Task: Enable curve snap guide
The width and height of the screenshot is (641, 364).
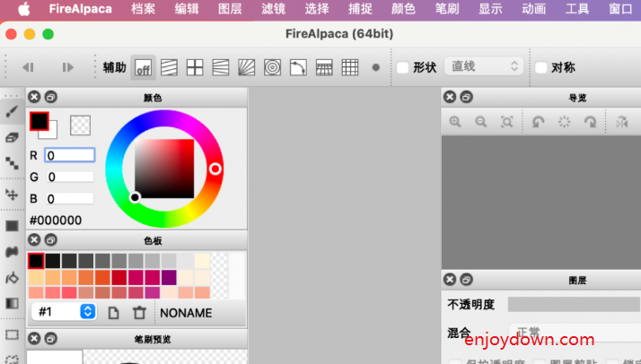Action: (298, 67)
